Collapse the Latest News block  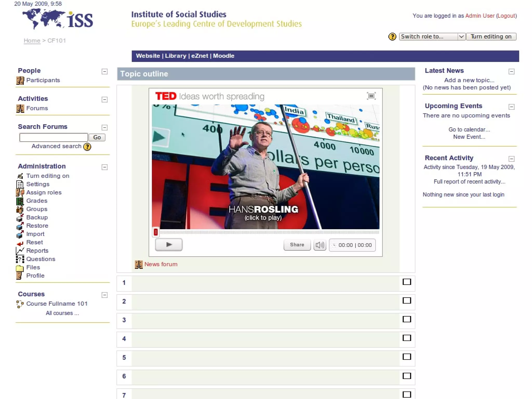pos(511,72)
